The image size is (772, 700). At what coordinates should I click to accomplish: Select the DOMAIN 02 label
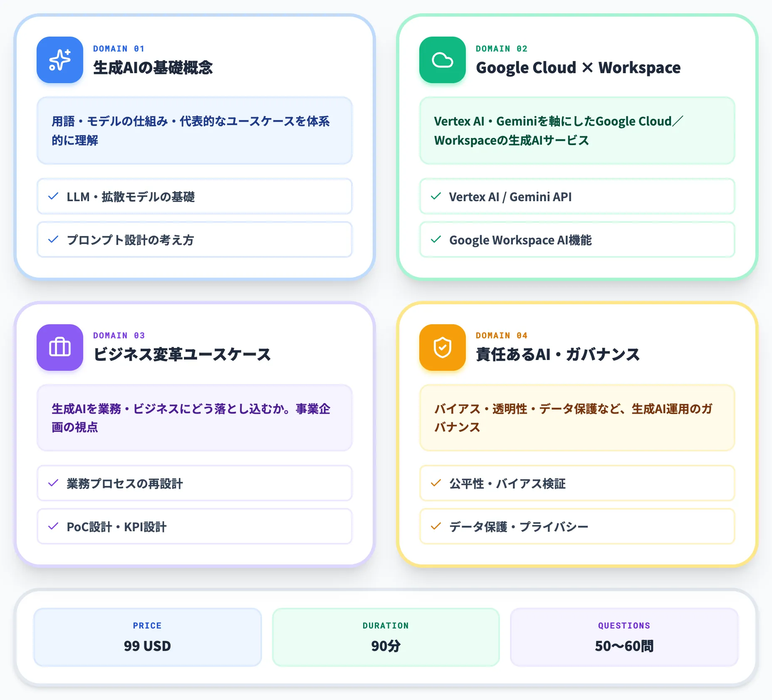point(502,49)
